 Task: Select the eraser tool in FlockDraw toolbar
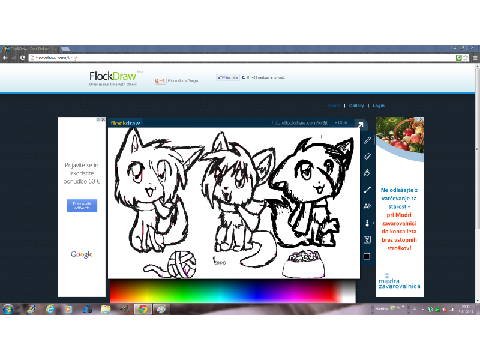point(367,156)
